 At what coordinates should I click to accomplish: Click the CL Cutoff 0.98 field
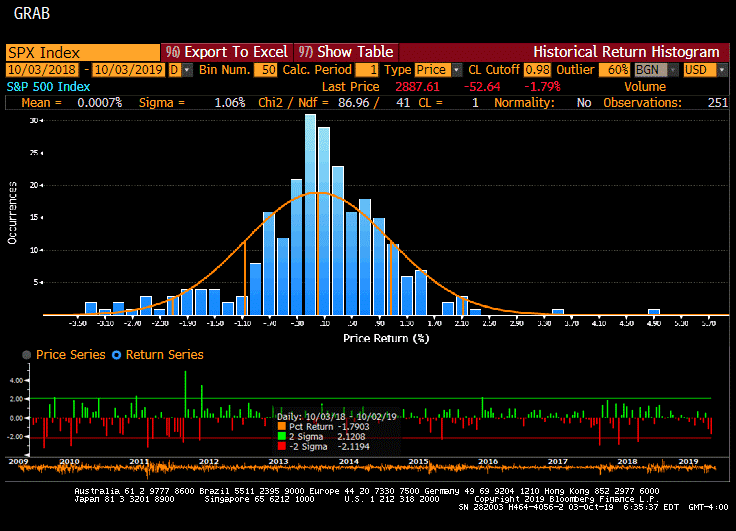coord(537,70)
